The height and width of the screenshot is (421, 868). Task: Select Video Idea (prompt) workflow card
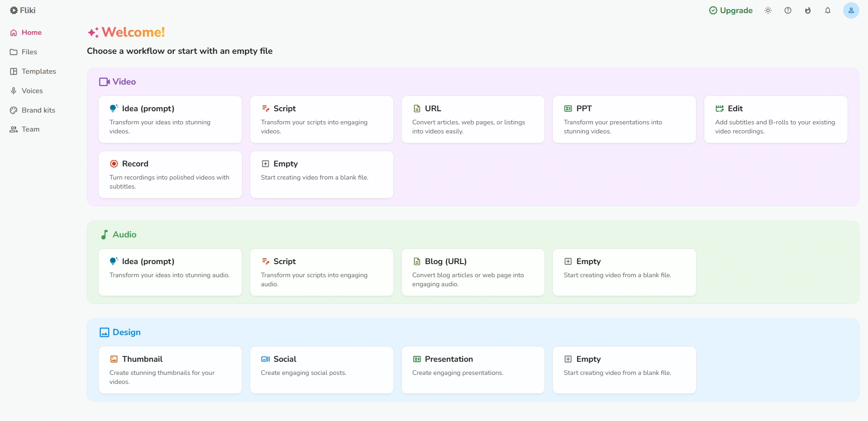[170, 119]
